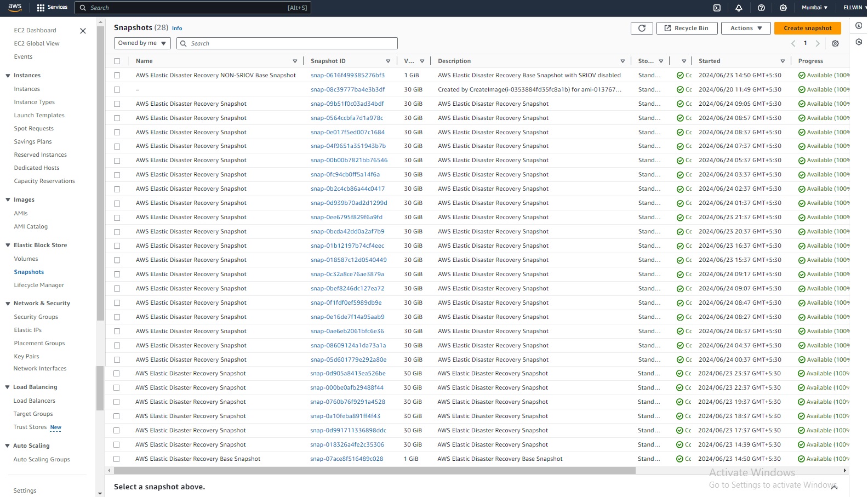Click the refresh snapshots button
The image size is (868, 497).
[642, 28]
